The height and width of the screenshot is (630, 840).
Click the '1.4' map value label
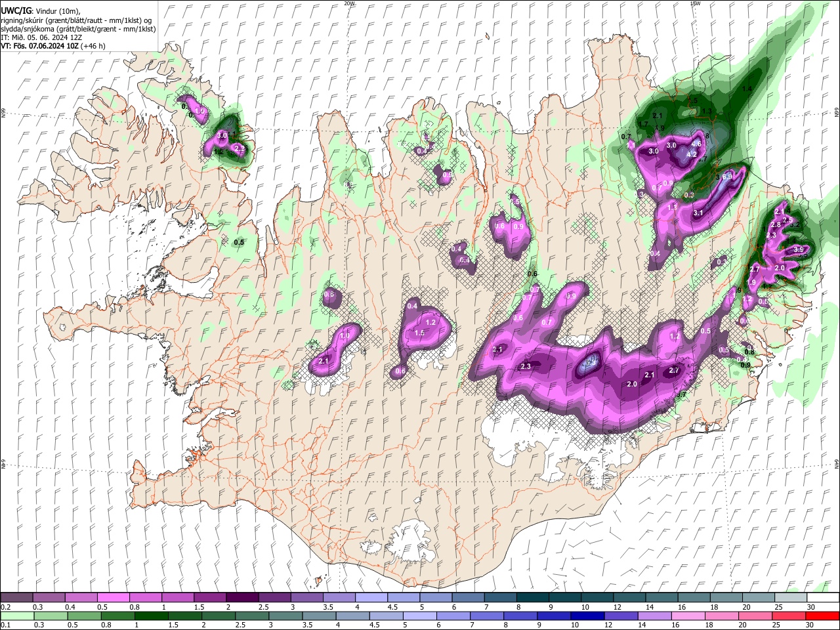tap(746, 89)
